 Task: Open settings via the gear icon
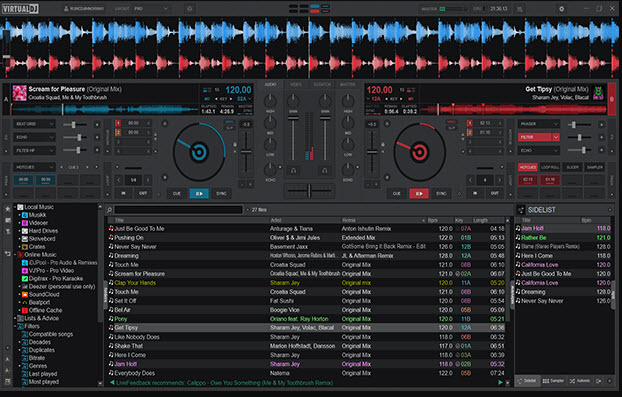click(x=561, y=9)
